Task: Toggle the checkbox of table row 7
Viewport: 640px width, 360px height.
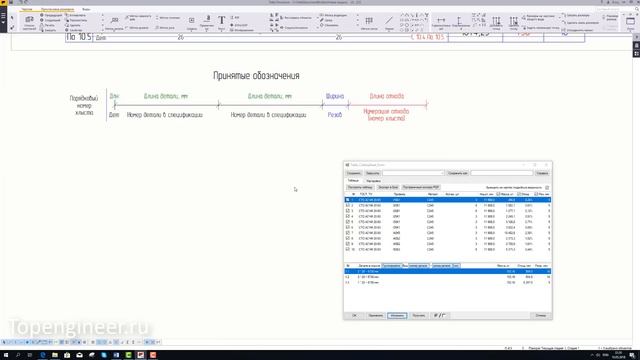Action: click(348, 233)
